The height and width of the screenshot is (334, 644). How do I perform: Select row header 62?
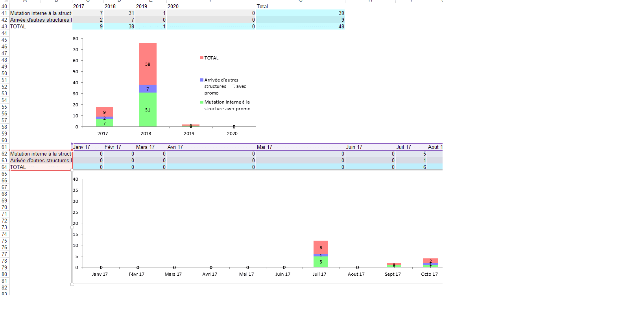4,154
